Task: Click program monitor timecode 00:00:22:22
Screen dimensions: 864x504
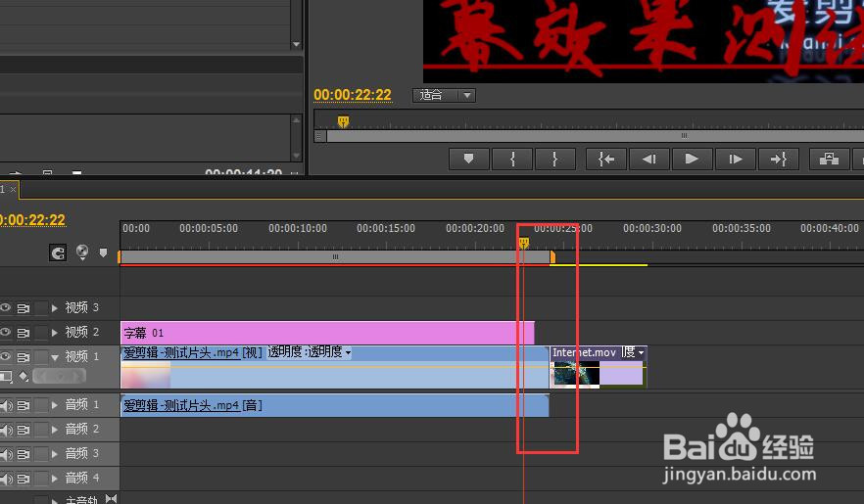Action: coord(353,95)
